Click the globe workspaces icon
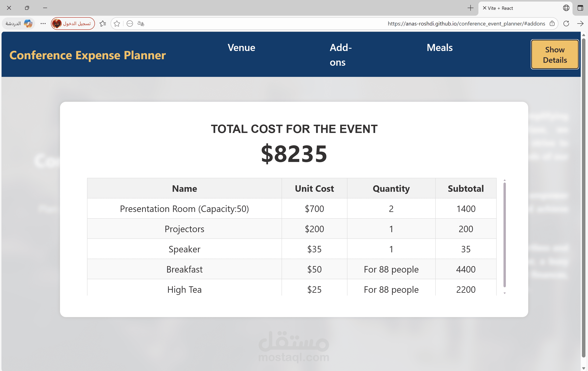This screenshot has height=371, width=588. [566, 8]
